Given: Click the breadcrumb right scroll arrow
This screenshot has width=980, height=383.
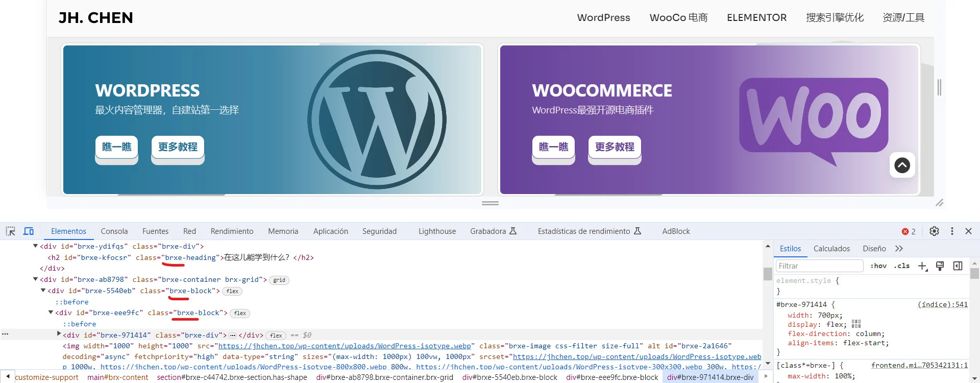Looking at the screenshot, I should coord(766,377).
